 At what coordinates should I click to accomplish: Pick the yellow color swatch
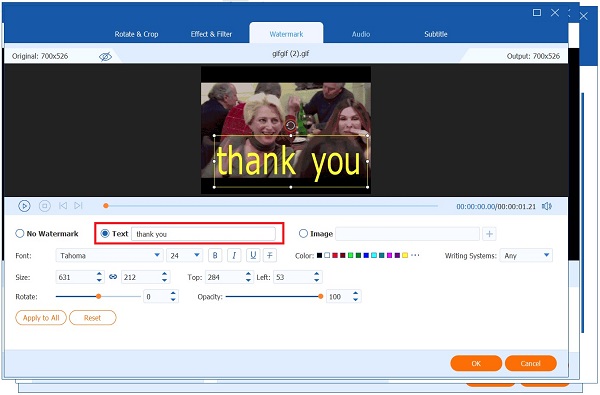pos(405,255)
